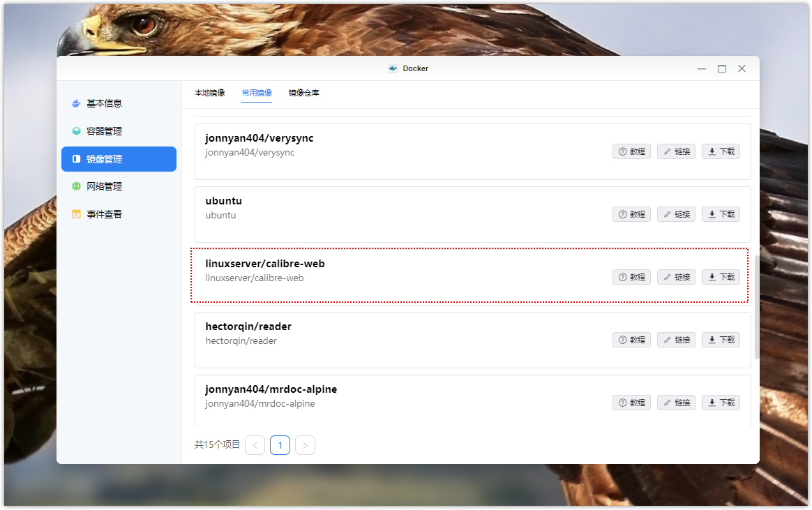This screenshot has width=812, height=510.
Task: Open 链接 for jonnyan404/mrdoc-alpine
Action: 677,403
